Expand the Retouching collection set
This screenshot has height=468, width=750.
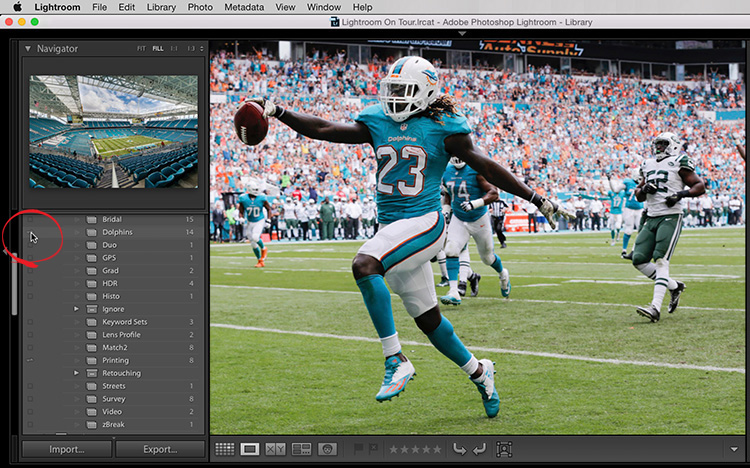[76, 373]
